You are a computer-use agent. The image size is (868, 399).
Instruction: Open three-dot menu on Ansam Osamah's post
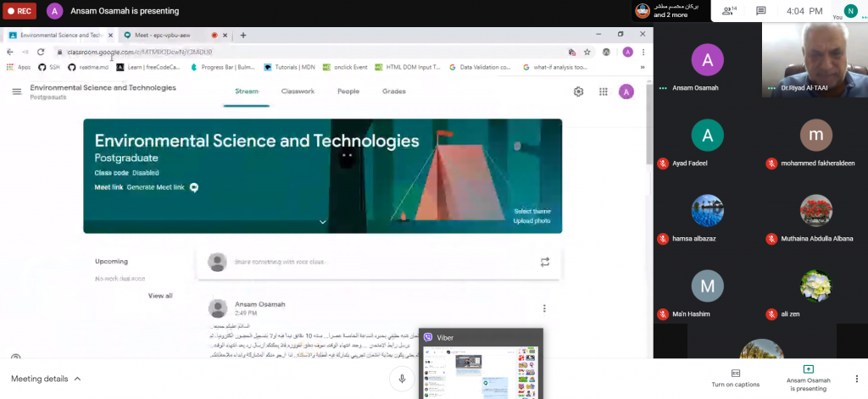point(545,308)
